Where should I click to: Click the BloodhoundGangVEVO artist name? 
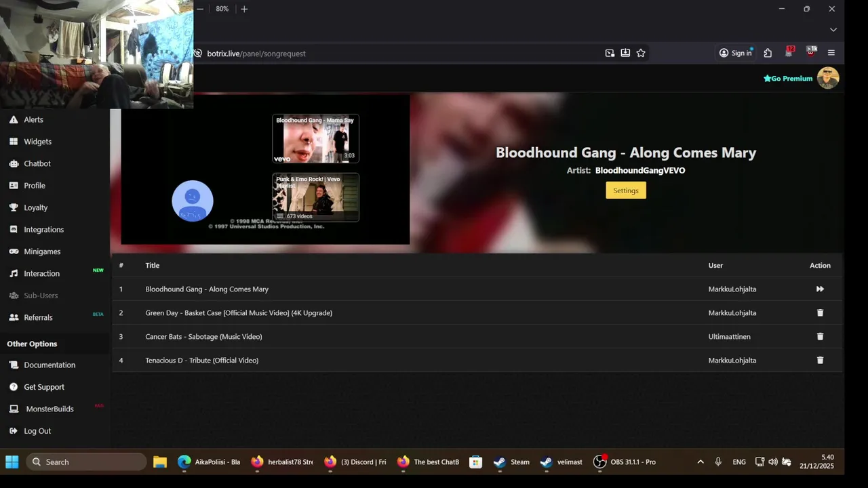tap(640, 170)
